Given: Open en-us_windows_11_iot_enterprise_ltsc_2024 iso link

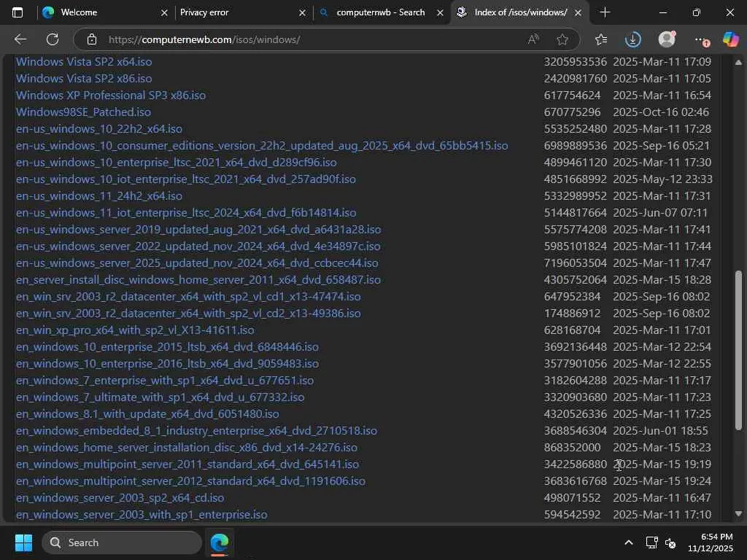Looking at the screenshot, I should coord(186,213).
